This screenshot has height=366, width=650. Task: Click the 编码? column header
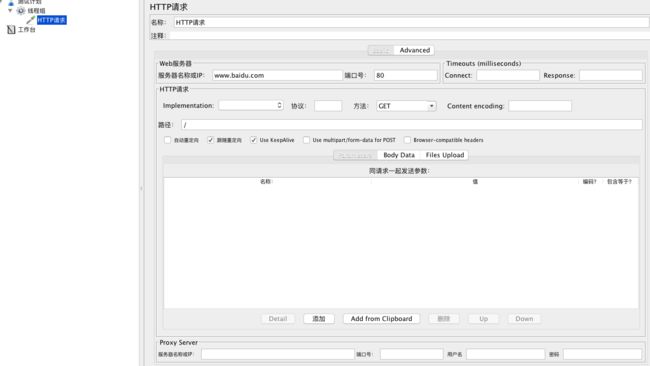click(x=589, y=182)
